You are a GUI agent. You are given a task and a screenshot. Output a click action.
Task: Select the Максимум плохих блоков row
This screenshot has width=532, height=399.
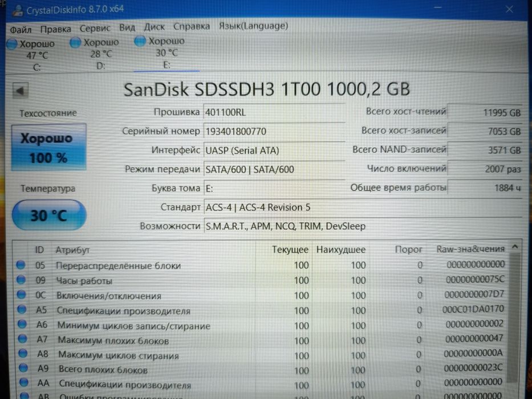(261, 340)
